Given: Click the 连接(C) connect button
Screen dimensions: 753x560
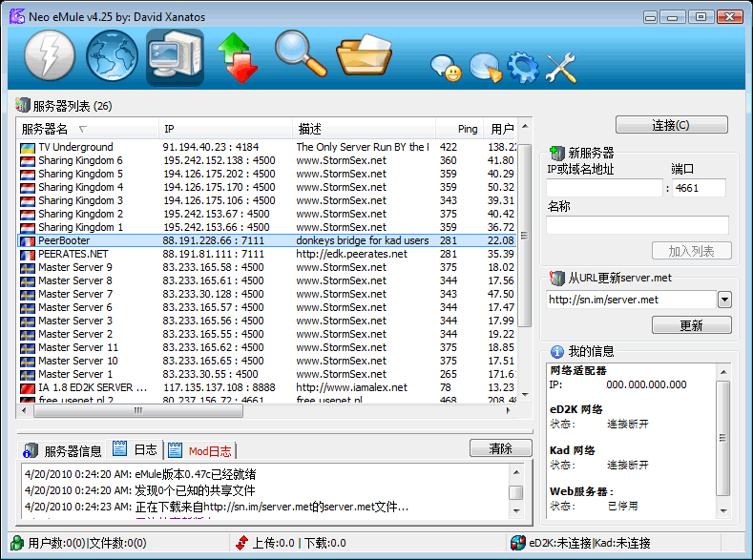Looking at the screenshot, I should tap(671, 125).
